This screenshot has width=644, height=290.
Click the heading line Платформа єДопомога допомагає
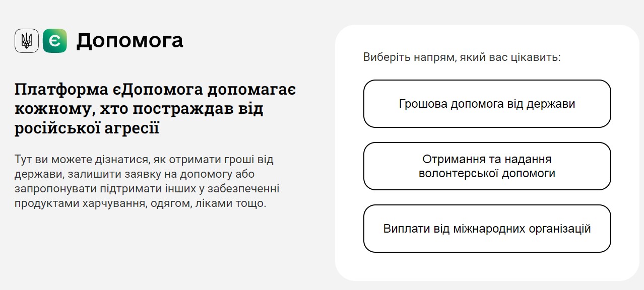(x=155, y=90)
